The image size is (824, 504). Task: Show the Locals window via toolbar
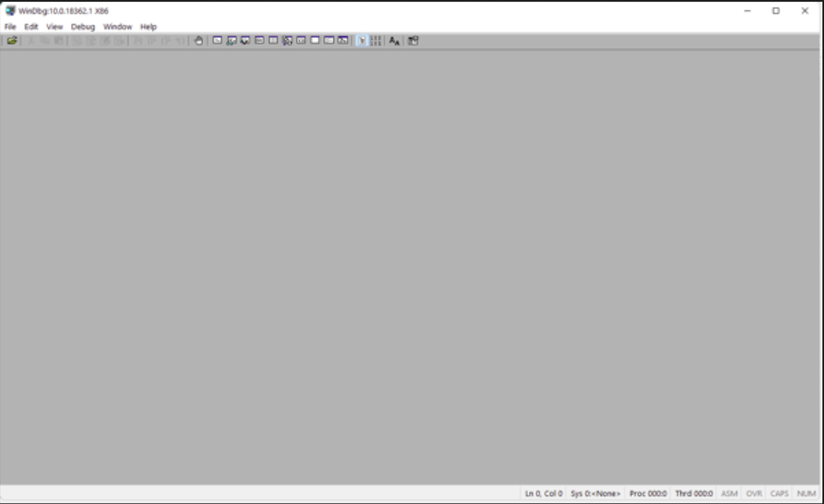[245, 41]
